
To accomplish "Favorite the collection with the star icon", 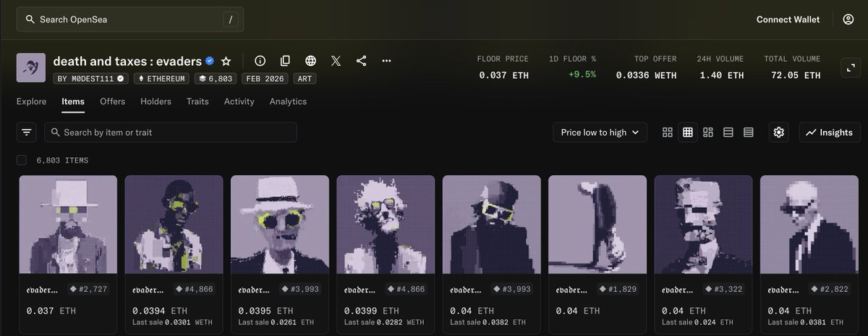I will pyautogui.click(x=226, y=61).
